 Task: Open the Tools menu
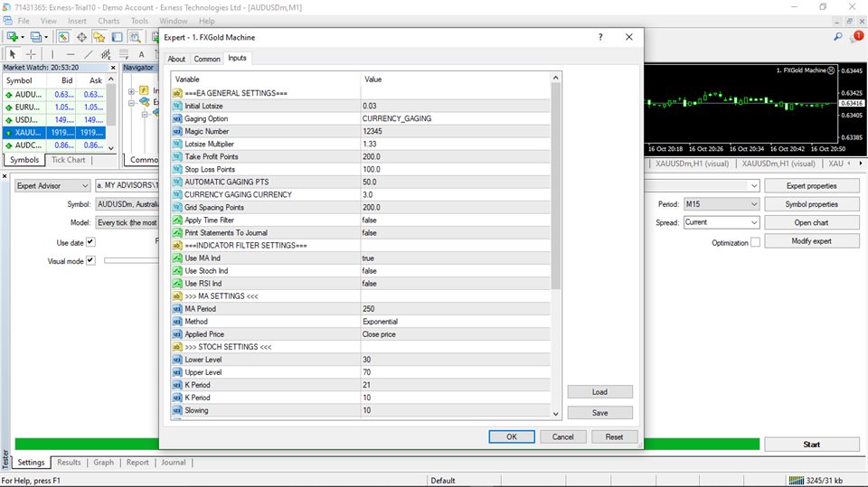[139, 21]
